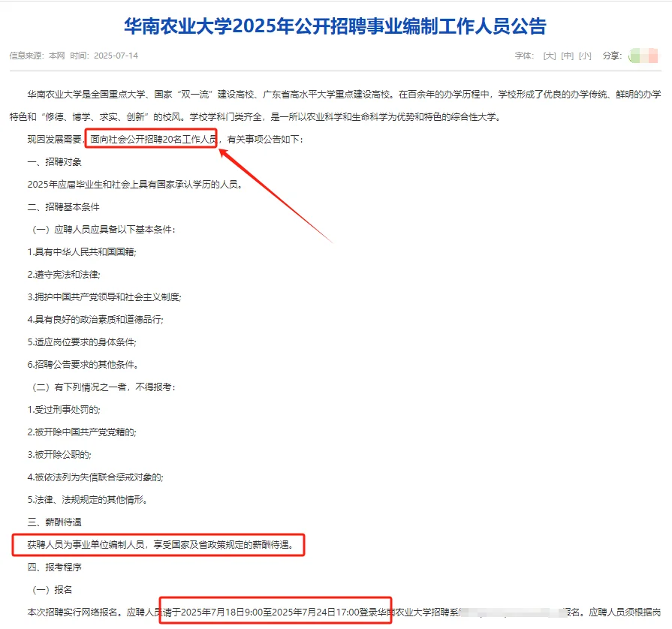Click line 4.被依法列为失信联合惩戒对象的

tap(95, 477)
